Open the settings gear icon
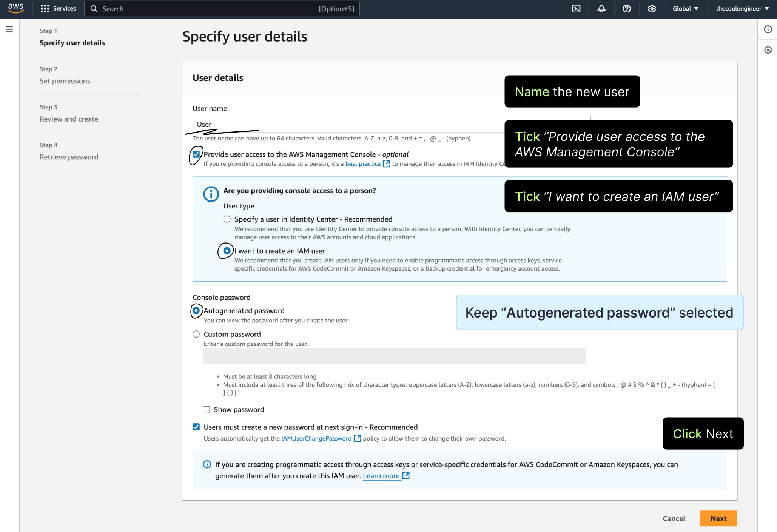777x532 pixels. coord(652,9)
